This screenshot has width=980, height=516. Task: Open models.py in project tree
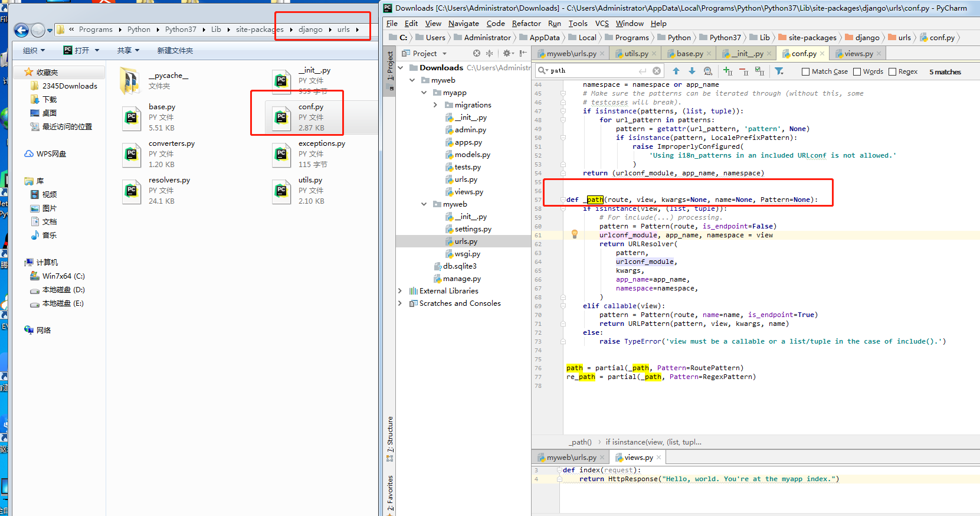tap(468, 155)
